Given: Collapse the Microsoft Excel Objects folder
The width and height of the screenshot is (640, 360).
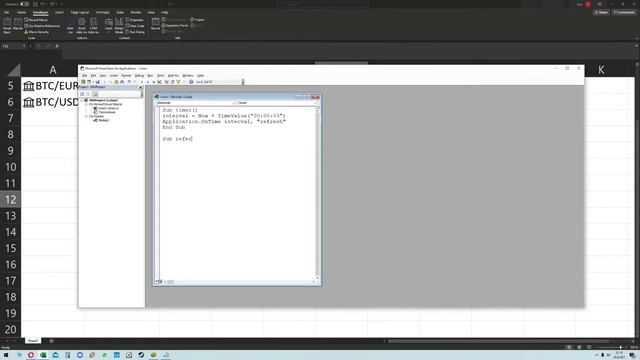Looking at the screenshot, I should point(86,104).
